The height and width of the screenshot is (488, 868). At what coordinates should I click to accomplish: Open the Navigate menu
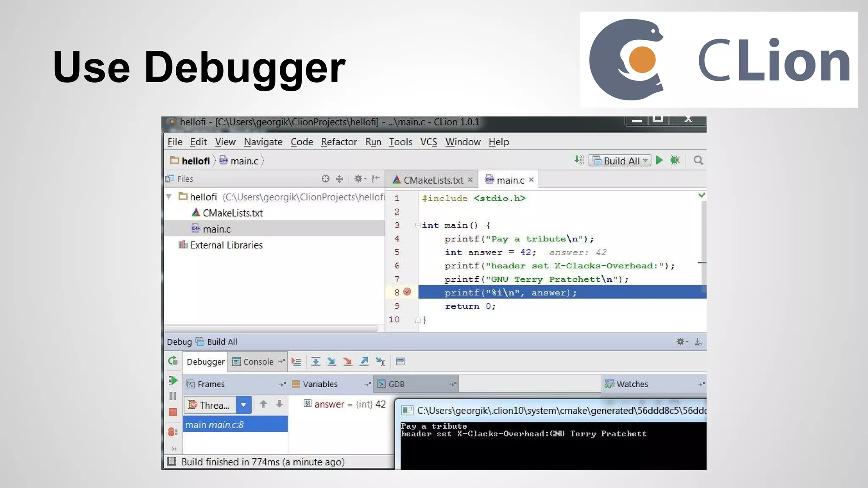(x=263, y=142)
